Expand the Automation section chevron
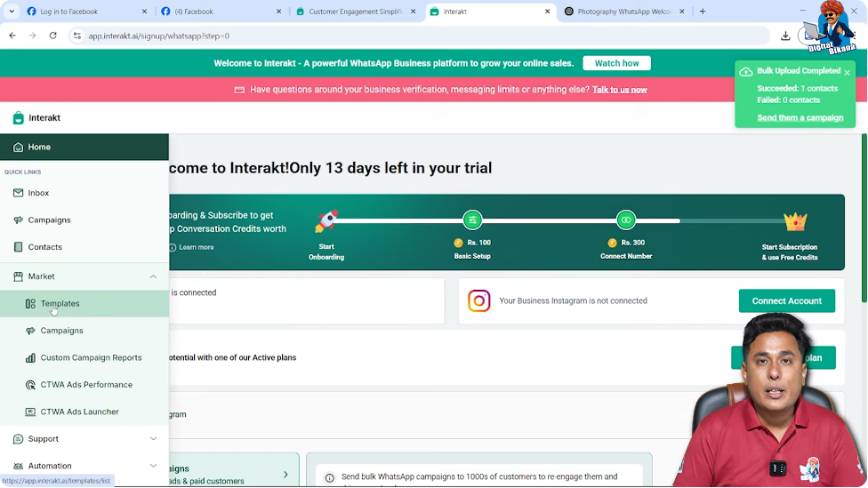 153,466
